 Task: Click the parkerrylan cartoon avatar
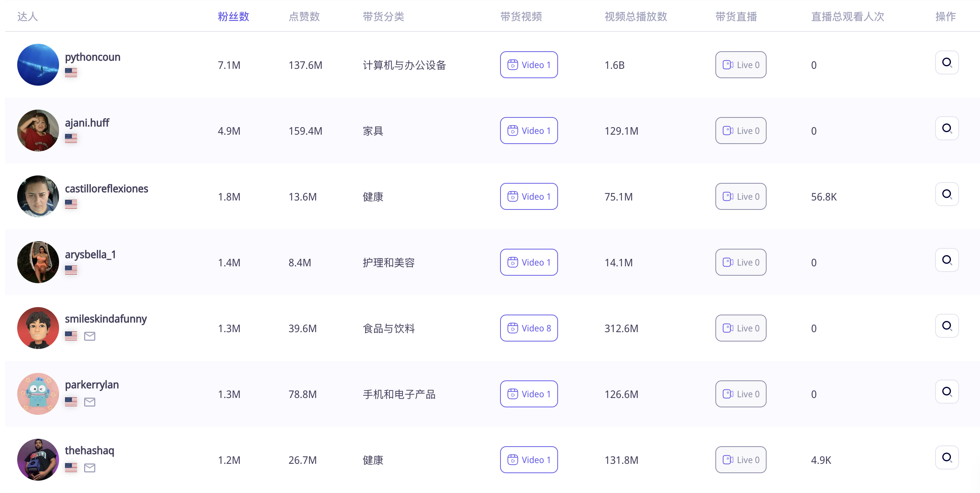[x=38, y=394]
